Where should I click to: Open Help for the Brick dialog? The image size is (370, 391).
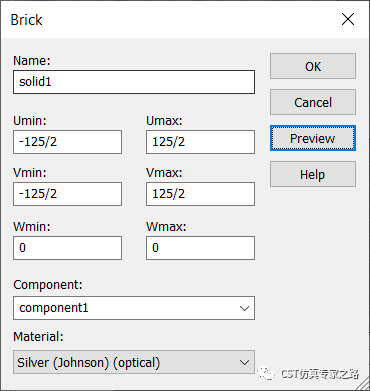pyautogui.click(x=313, y=174)
